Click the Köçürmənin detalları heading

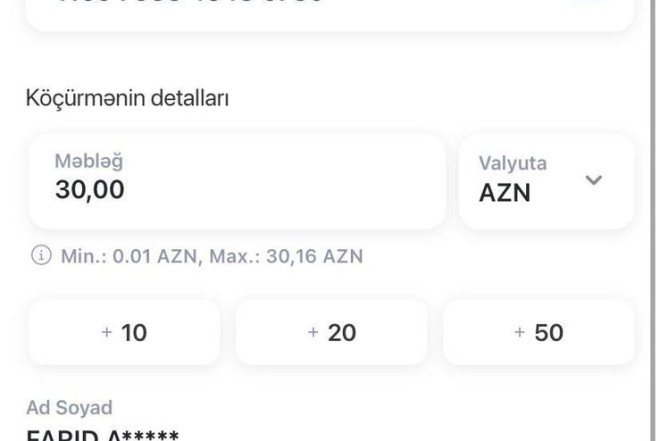coord(127,98)
